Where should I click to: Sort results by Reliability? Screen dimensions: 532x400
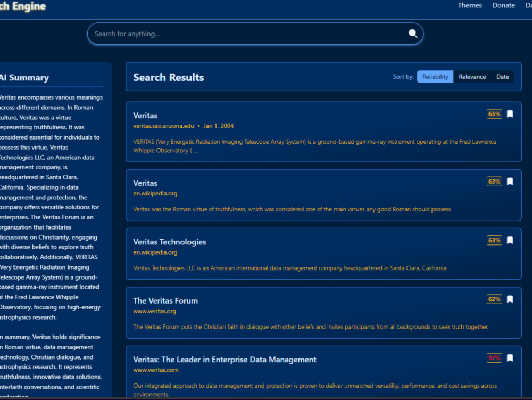click(435, 77)
